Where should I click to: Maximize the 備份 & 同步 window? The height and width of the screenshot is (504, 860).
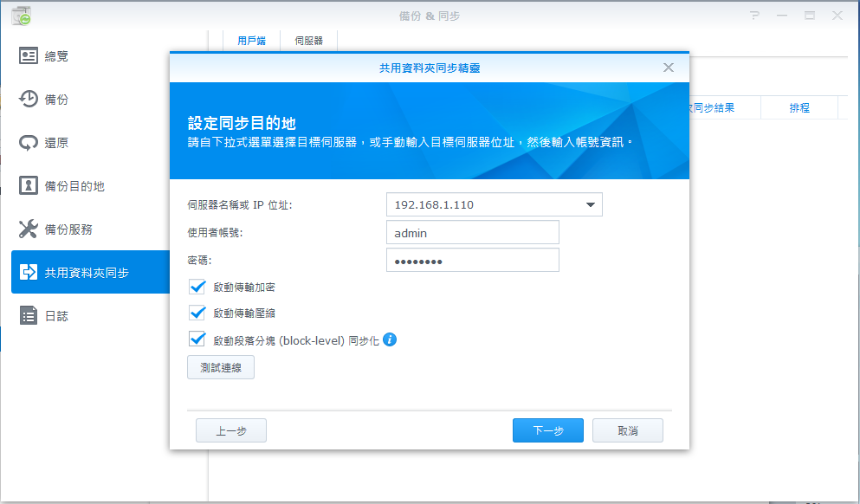pos(810,16)
